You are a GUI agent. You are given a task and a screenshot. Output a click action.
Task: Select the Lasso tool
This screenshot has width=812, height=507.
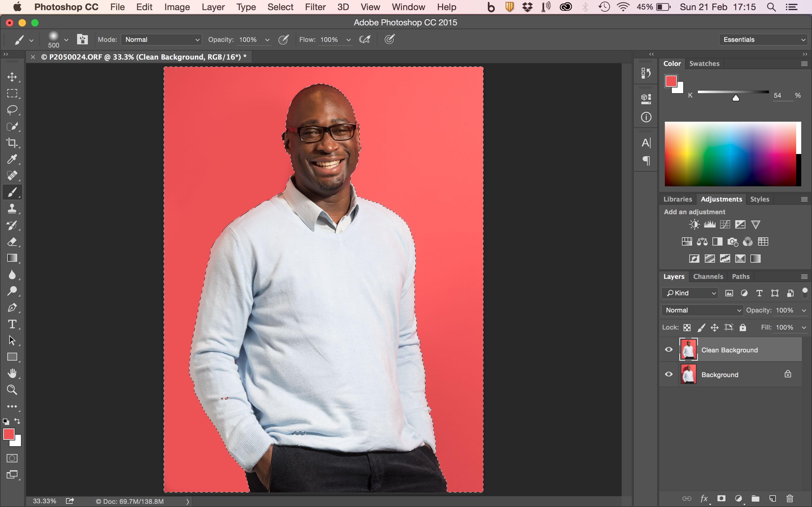tap(12, 110)
